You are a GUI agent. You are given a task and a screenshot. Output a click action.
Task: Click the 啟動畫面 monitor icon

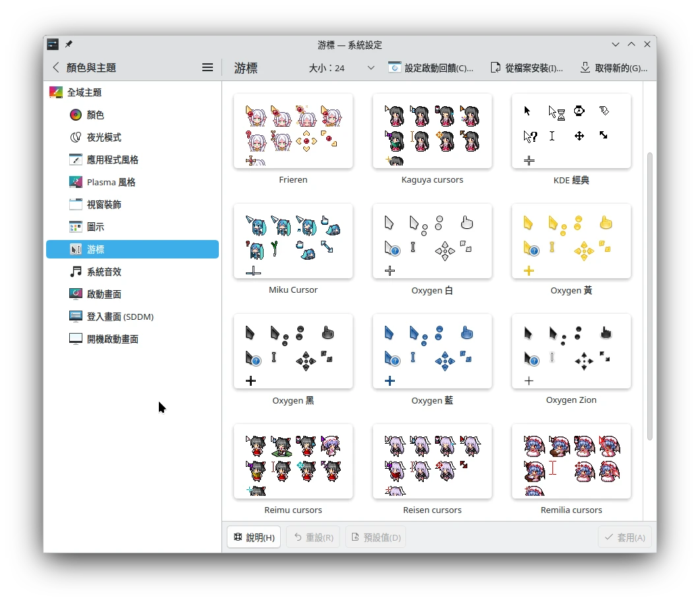[x=76, y=294]
